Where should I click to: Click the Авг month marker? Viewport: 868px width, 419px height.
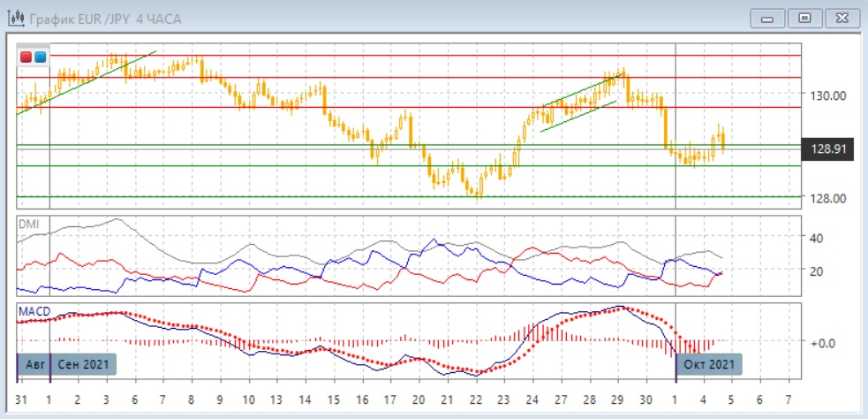(33, 364)
